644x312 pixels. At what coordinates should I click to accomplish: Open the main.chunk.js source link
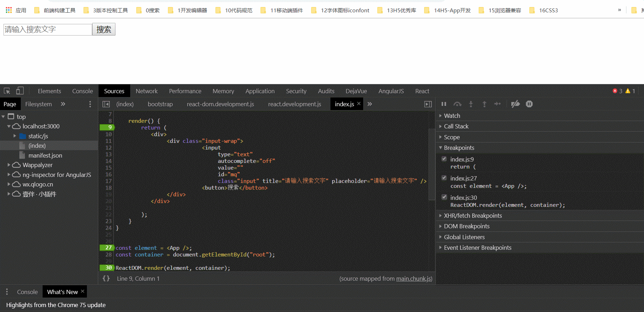tap(413, 279)
